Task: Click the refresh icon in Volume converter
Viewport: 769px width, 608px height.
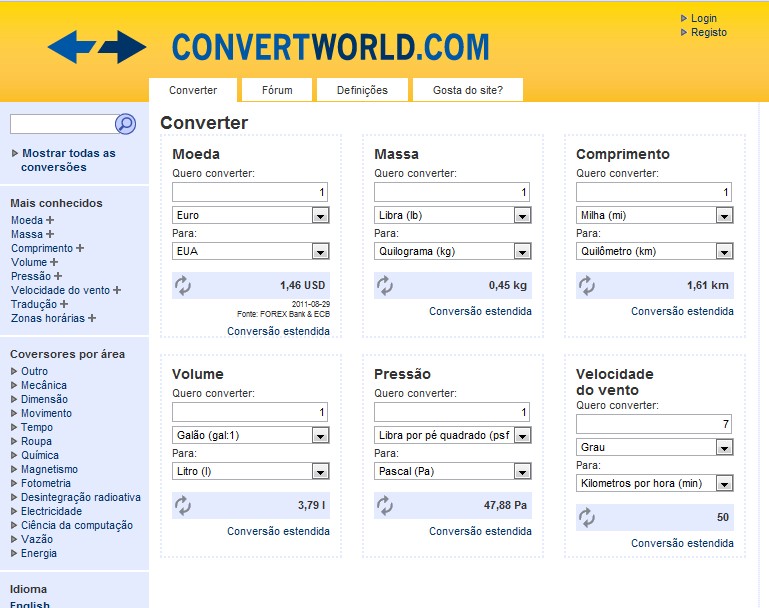Action: pyautogui.click(x=183, y=506)
